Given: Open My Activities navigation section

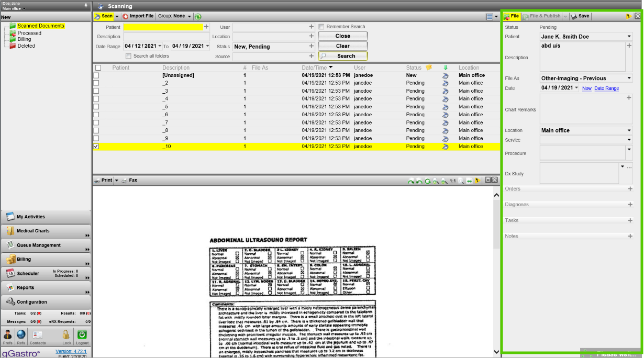Looking at the screenshot, I should 46,217.
